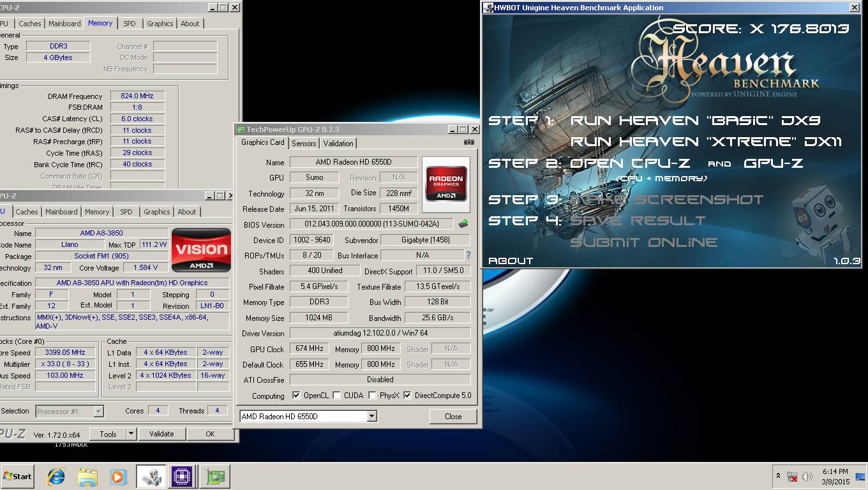868x490 pixels.
Task: Open the AMD Radeon HD 6550D GPU dropdown
Action: (371, 417)
